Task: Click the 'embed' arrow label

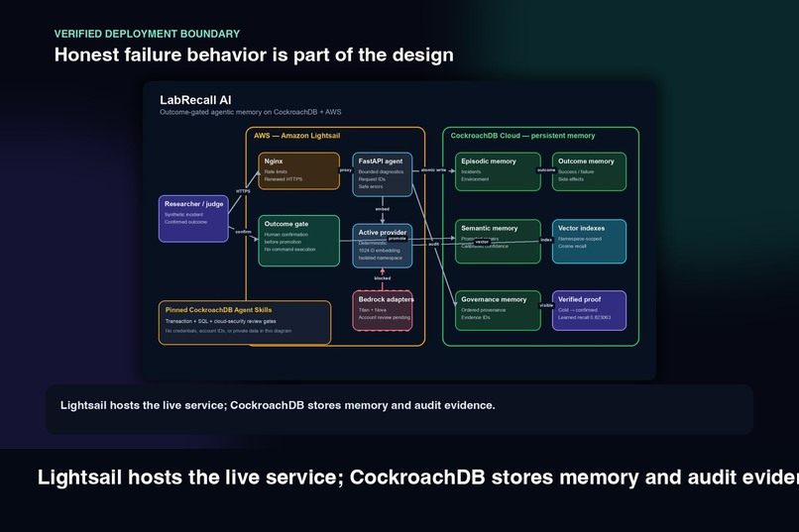Action: 383,209
